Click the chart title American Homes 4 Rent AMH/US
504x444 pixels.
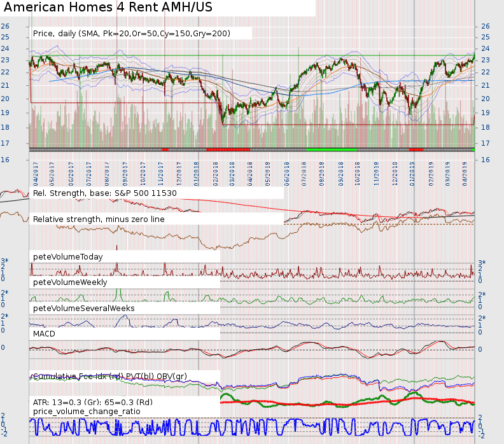[108, 7]
